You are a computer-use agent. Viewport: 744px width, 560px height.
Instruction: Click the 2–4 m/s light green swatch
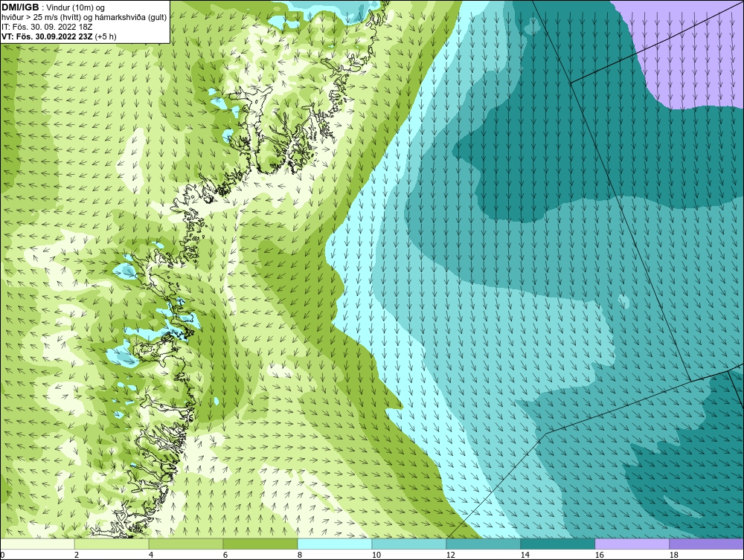pyautogui.click(x=112, y=544)
